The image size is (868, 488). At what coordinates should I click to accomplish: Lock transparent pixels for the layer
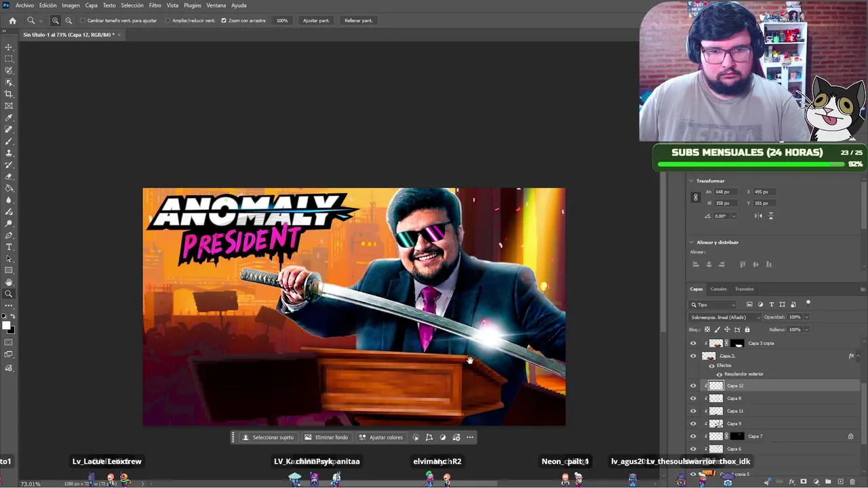(x=707, y=330)
